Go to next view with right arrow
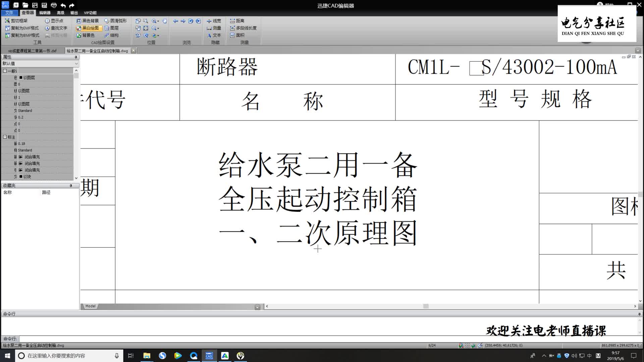644x362 pixels. (x=183, y=21)
